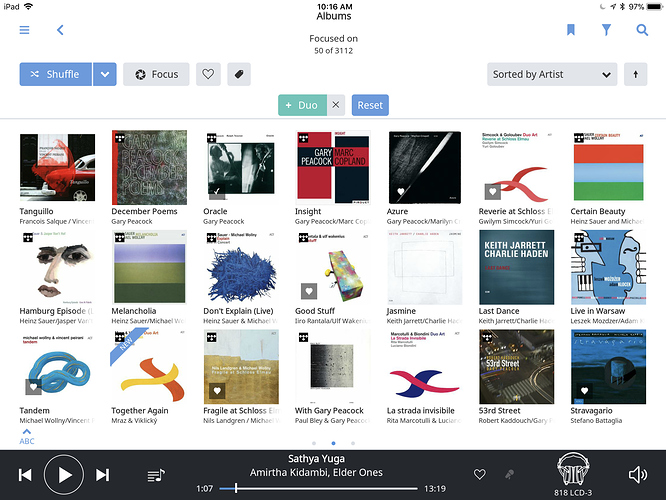Click the tag icon button
The width and height of the screenshot is (666, 500).
(x=239, y=74)
